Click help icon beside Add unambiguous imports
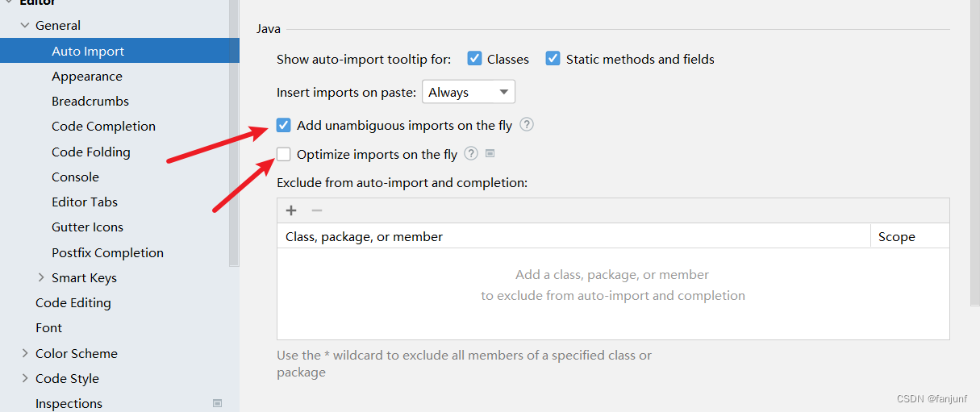 (527, 125)
